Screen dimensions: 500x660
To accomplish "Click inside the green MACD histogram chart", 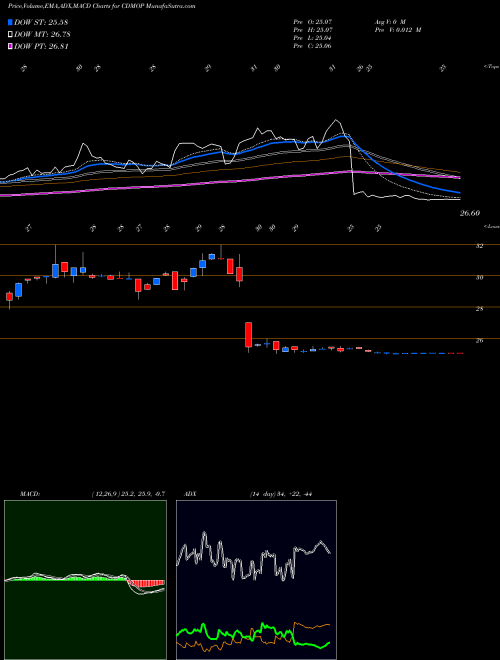I will pyautogui.click(x=85, y=580).
